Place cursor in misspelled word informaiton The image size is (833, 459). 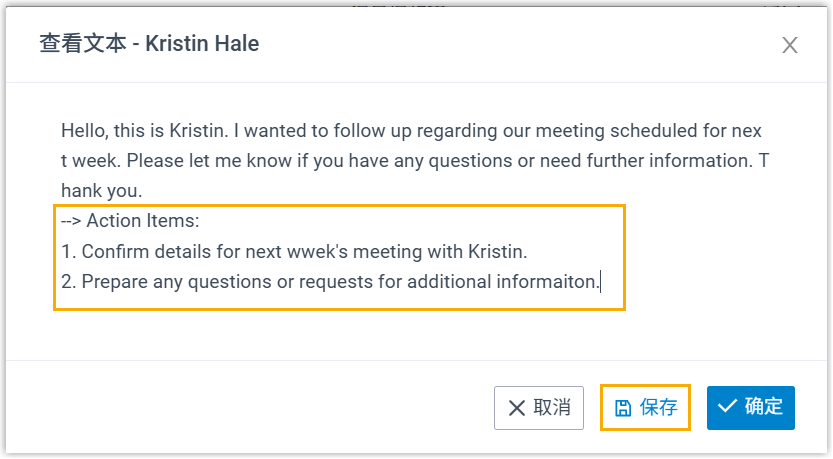548,281
